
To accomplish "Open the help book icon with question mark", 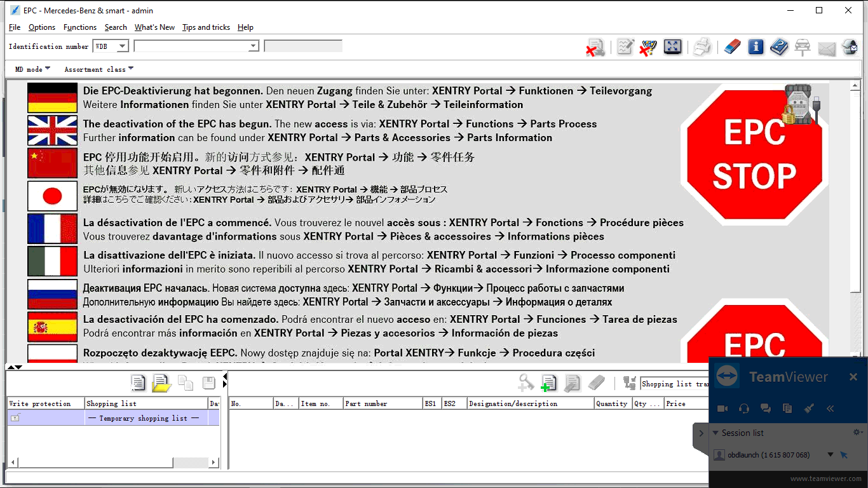I will (x=778, y=47).
